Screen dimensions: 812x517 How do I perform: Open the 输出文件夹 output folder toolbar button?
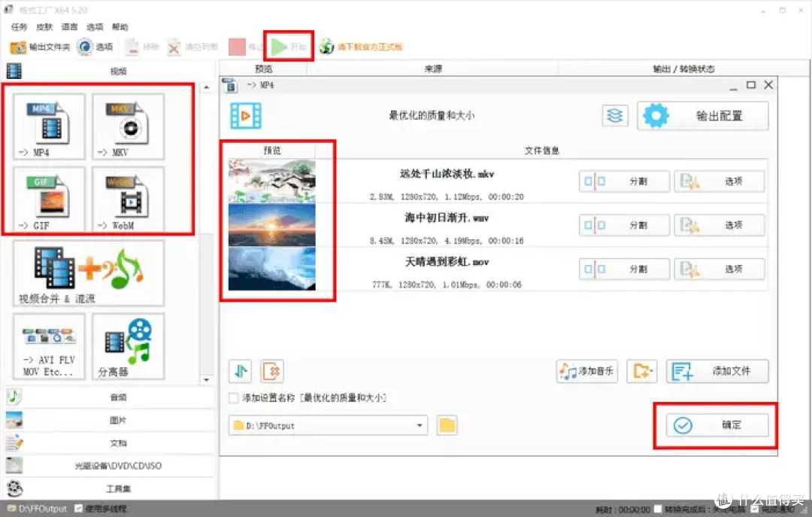[x=39, y=47]
